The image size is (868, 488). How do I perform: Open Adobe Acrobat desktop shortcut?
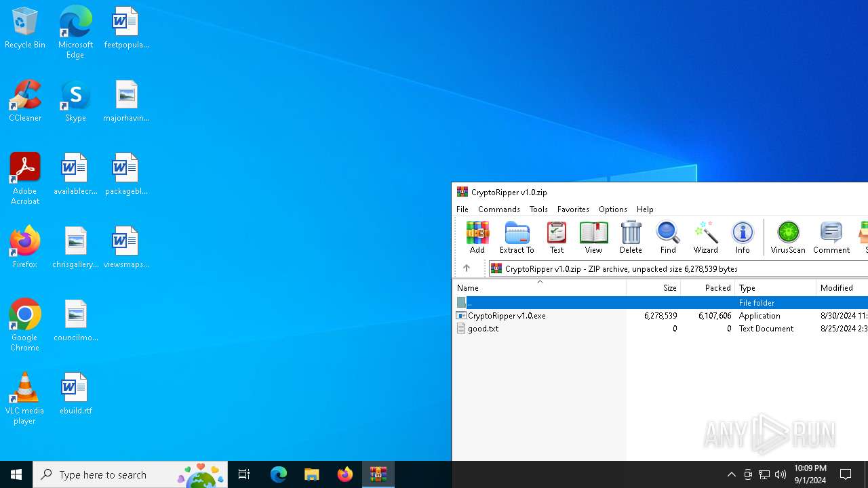pos(25,179)
